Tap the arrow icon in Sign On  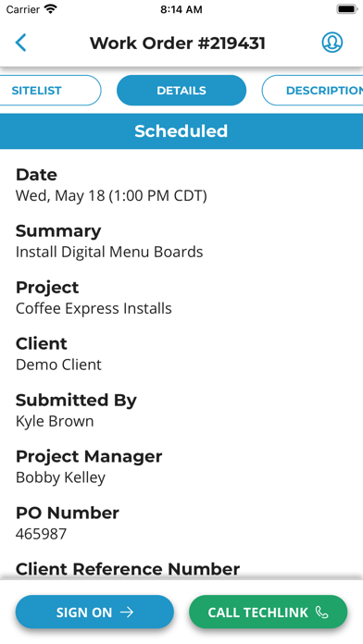pos(127,613)
